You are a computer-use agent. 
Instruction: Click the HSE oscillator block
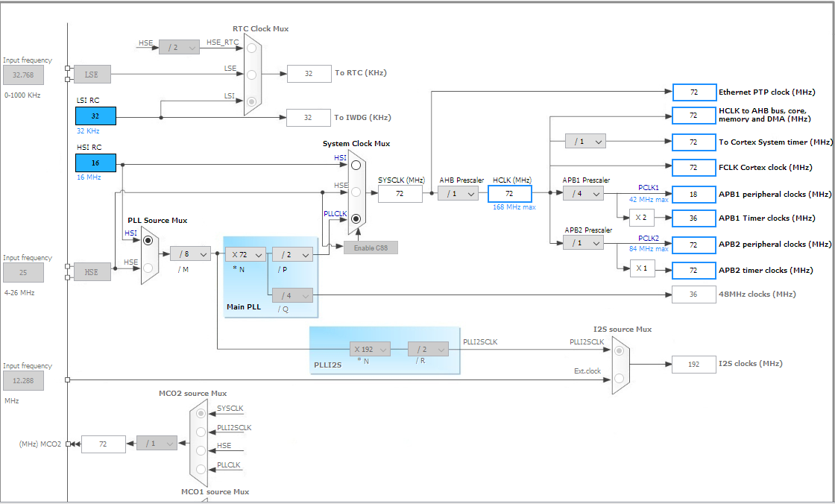pos(92,271)
